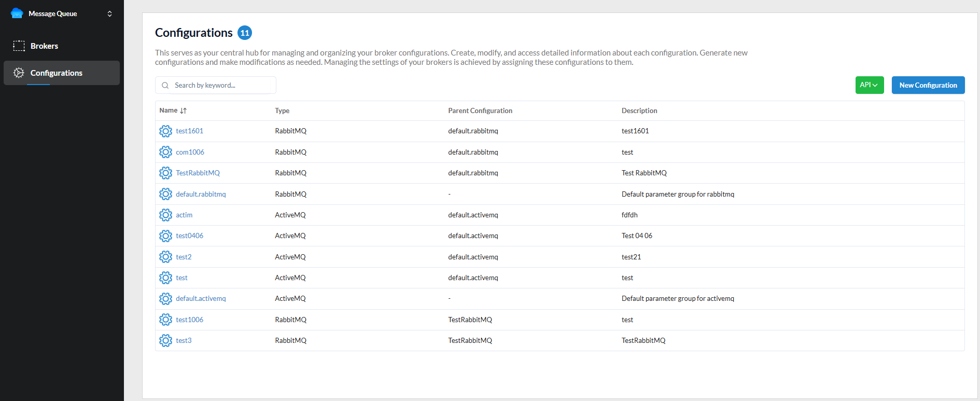Create a New Configuration
This screenshot has width=980, height=401.
pyautogui.click(x=928, y=85)
